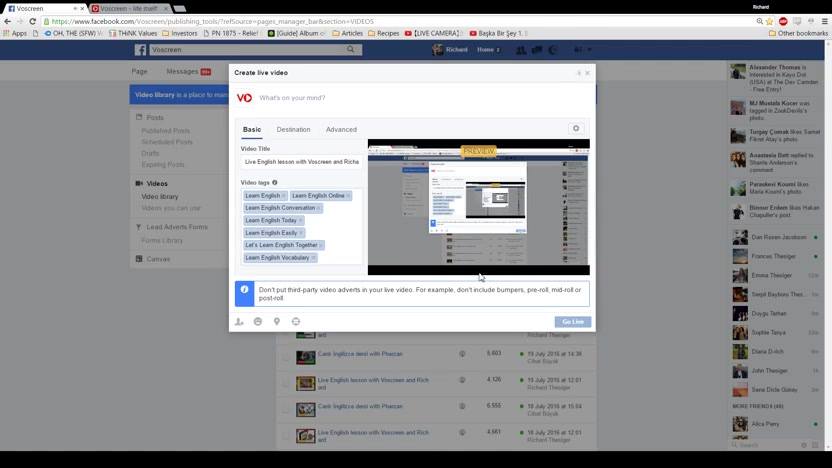Click the zoom magnifier icon in address bar

(759, 21)
